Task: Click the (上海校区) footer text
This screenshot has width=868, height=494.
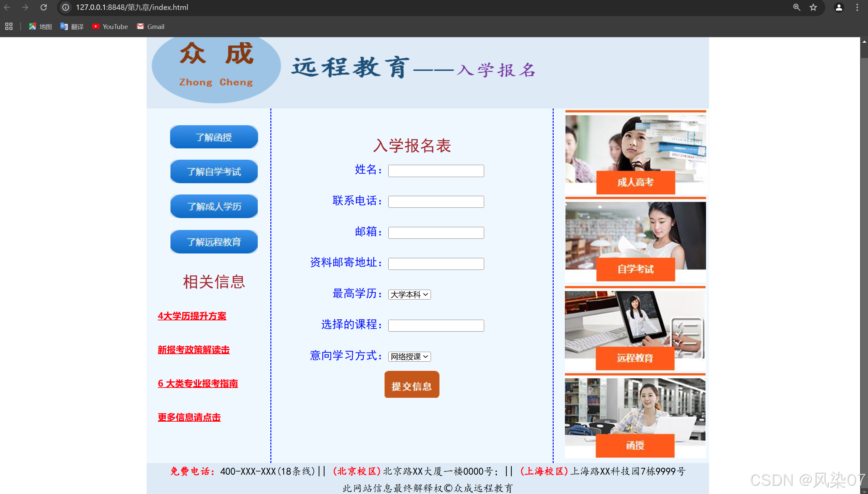Action: point(544,471)
